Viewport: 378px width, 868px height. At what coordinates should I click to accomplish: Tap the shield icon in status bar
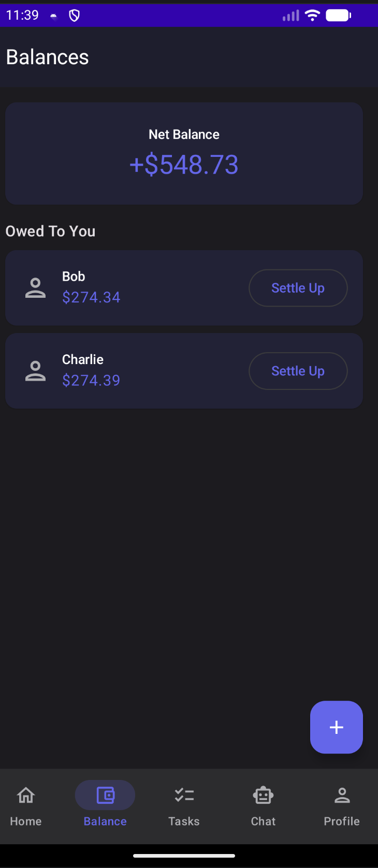pyautogui.click(x=75, y=16)
